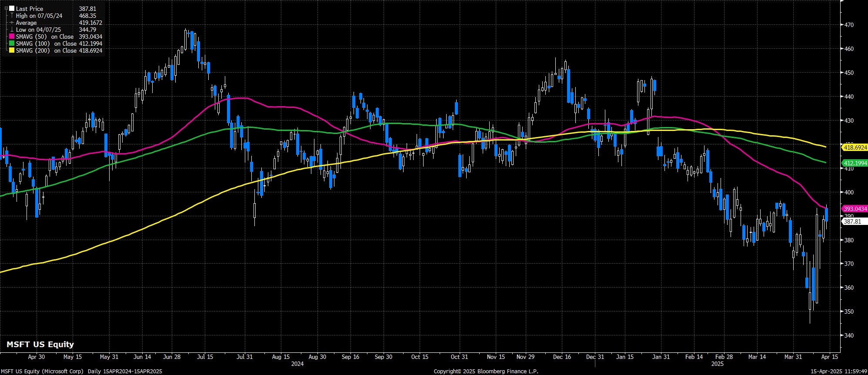
Task: Click the 'Aug 15' date axis label
Action: (281, 357)
